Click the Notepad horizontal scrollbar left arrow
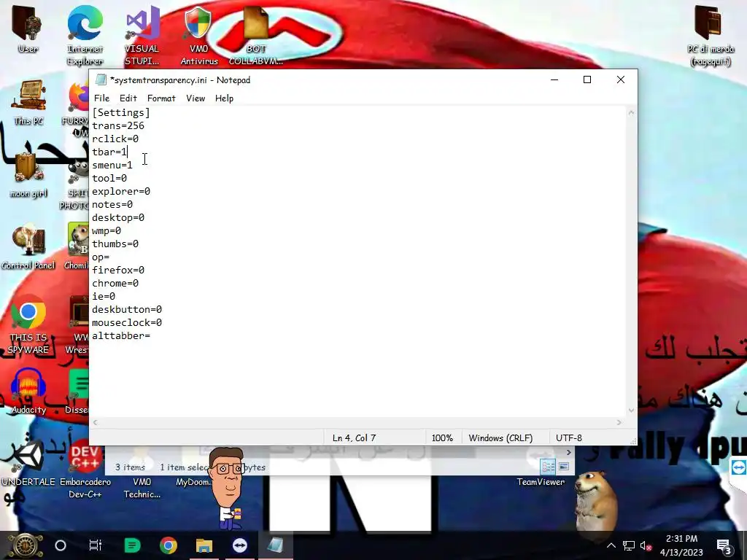 [96, 422]
